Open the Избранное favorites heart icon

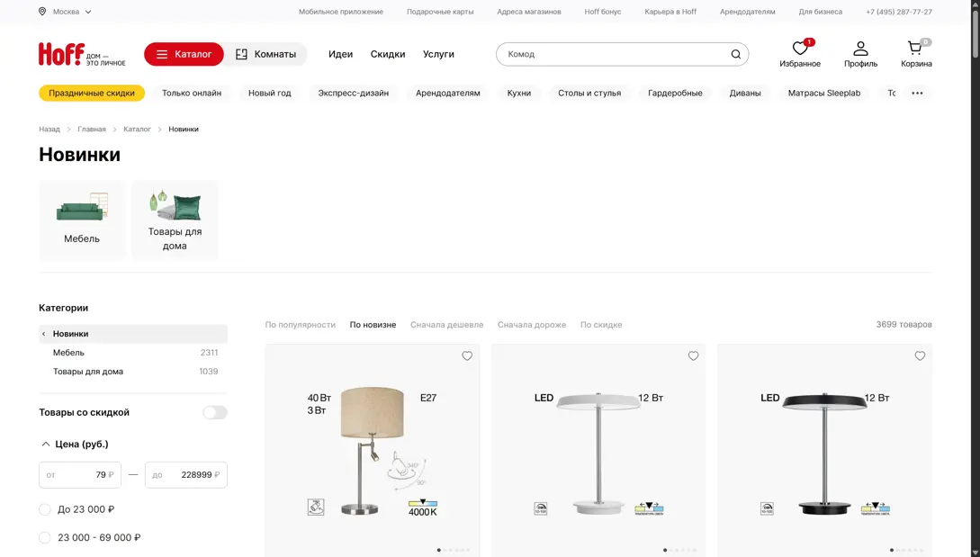pyautogui.click(x=799, y=49)
